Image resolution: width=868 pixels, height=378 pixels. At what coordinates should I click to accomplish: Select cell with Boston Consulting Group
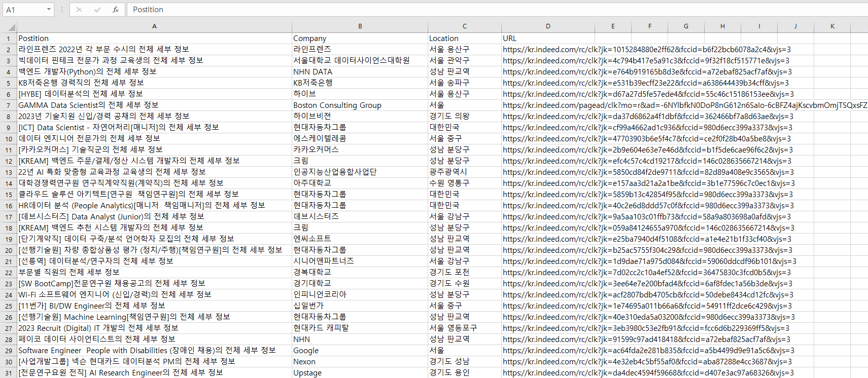(360, 105)
